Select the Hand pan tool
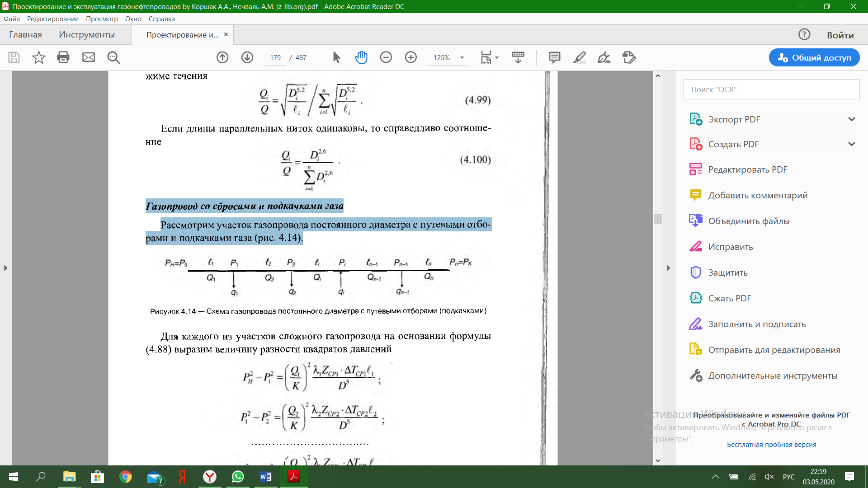Screen dimensions: 868x488 pyautogui.click(x=361, y=57)
